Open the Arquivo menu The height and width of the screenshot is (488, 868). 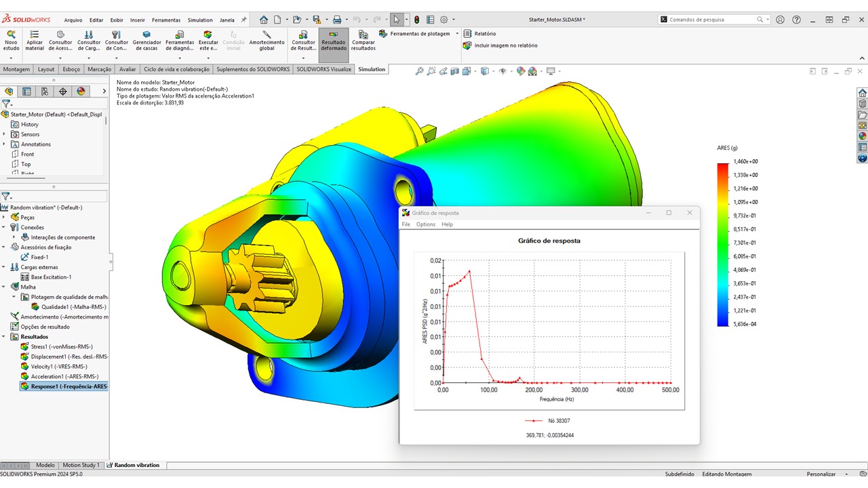tap(73, 20)
